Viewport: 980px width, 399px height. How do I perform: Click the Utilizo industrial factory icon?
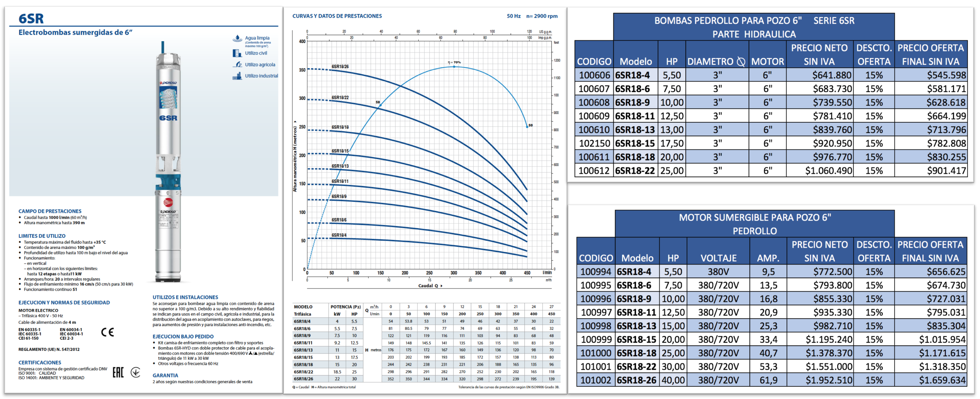237,76
